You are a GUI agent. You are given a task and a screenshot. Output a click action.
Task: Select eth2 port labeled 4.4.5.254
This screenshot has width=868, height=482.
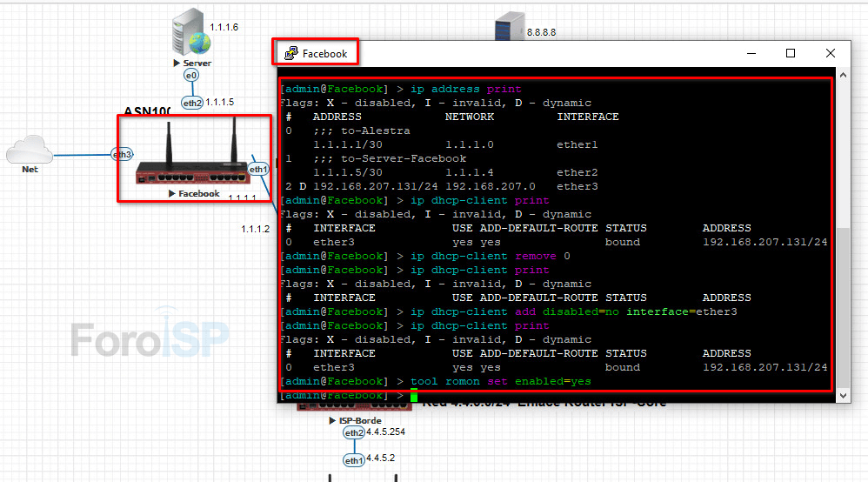[x=353, y=432]
